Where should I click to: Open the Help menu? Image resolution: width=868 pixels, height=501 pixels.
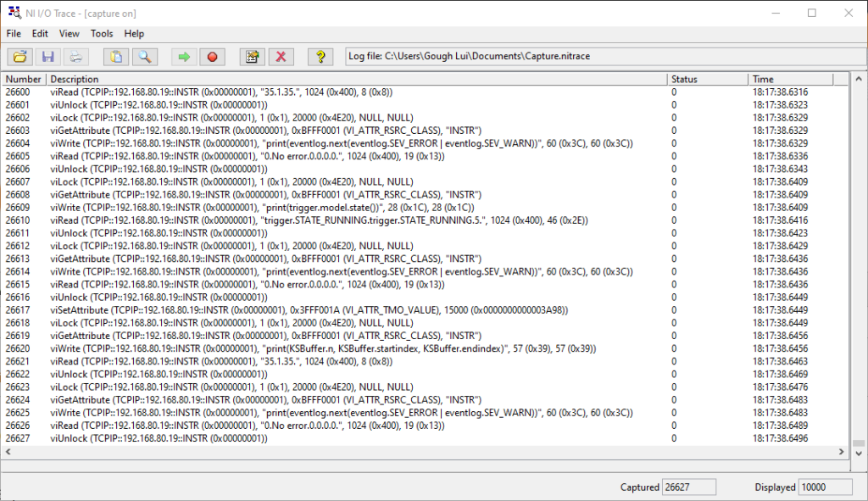point(134,34)
